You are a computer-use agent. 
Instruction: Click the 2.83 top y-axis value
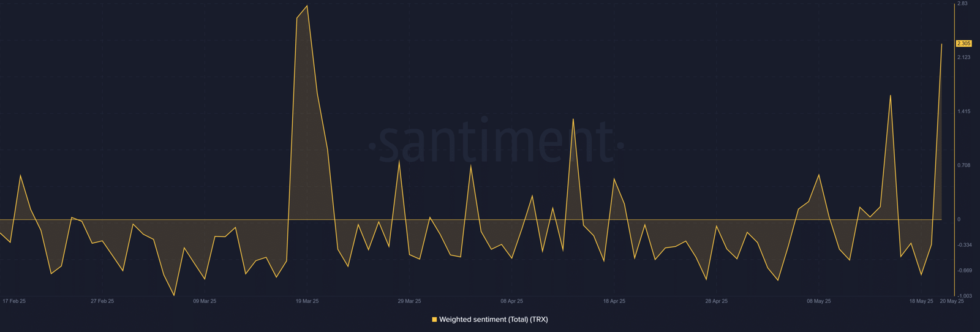pos(962,4)
